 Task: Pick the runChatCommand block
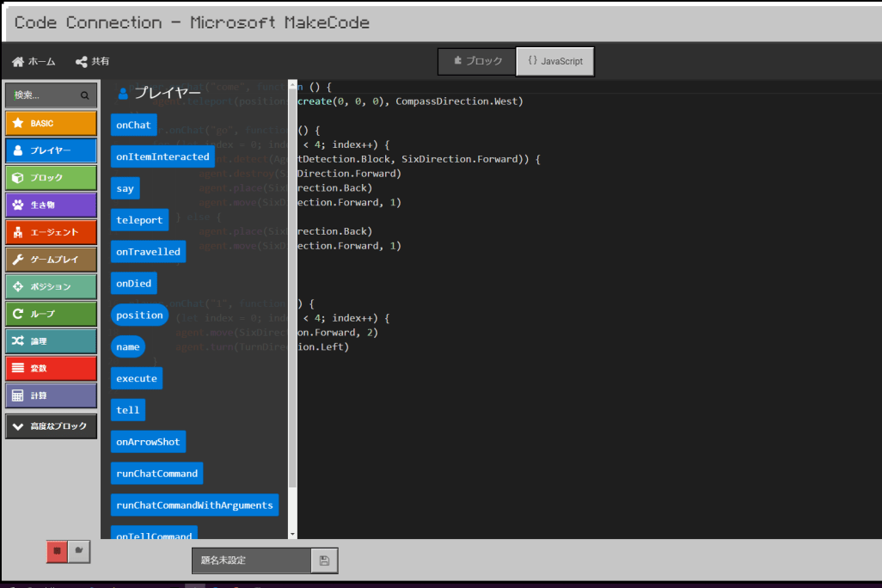[x=156, y=474]
